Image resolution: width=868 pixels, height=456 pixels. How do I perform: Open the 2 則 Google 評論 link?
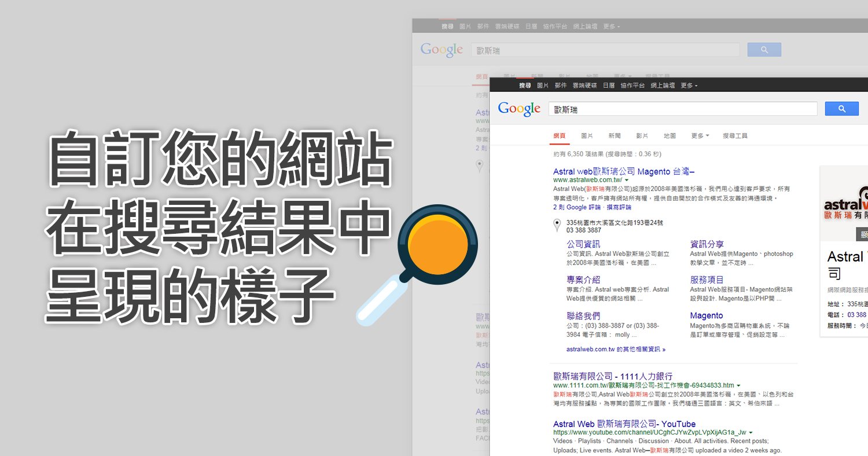(577, 207)
